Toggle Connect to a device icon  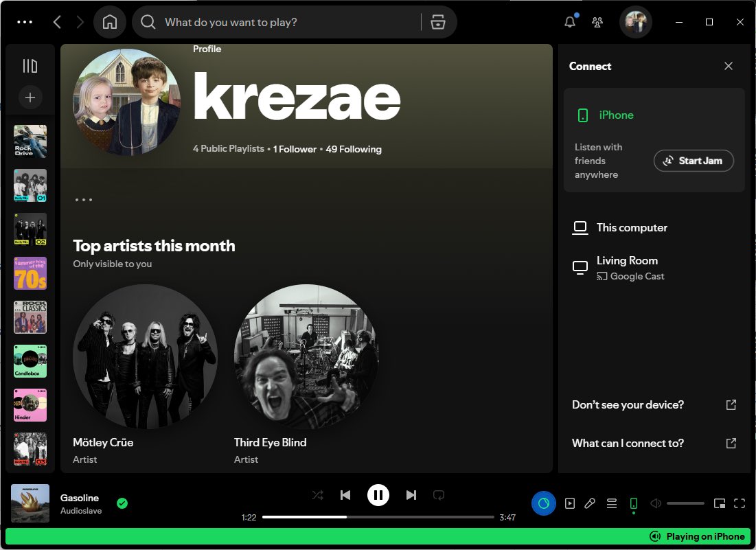pyautogui.click(x=634, y=504)
